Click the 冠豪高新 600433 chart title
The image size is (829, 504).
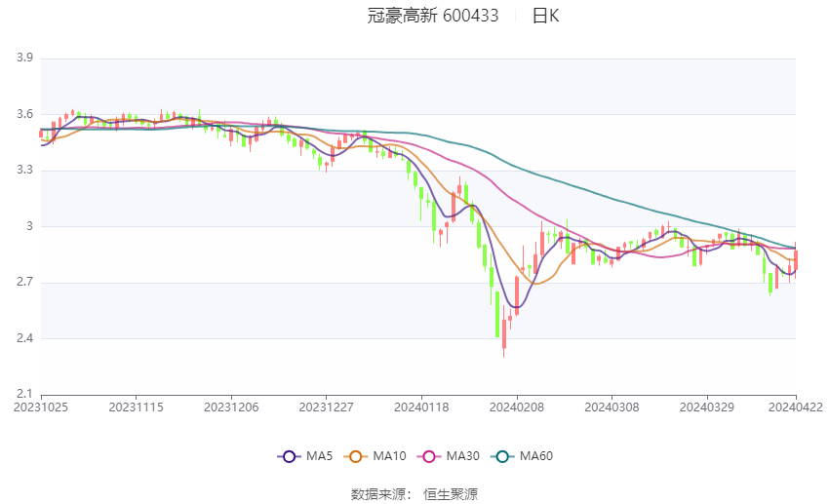(x=433, y=16)
